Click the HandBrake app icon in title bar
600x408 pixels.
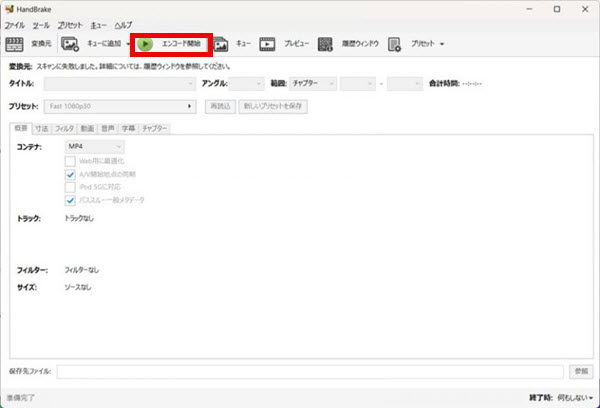(9, 8)
